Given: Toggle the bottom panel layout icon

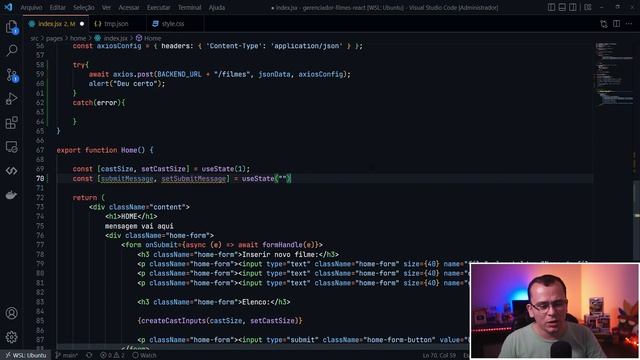Looking at the screenshot, I should click(562, 7).
